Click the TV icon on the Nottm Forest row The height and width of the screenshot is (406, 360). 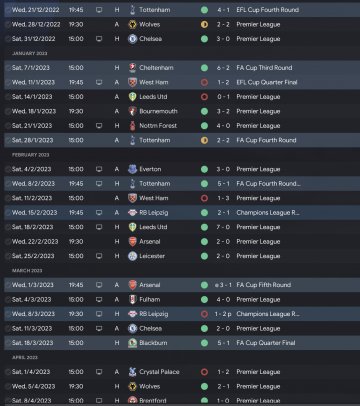click(99, 126)
